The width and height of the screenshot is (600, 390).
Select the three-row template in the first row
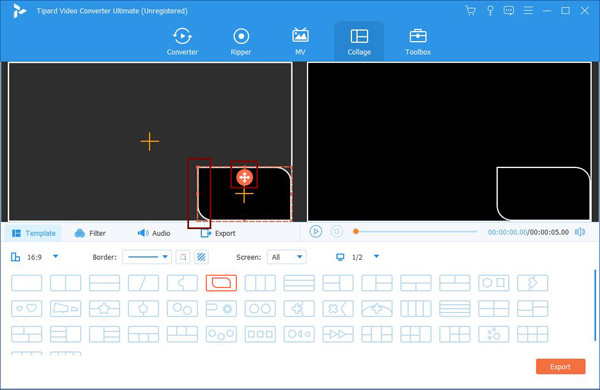(x=299, y=283)
